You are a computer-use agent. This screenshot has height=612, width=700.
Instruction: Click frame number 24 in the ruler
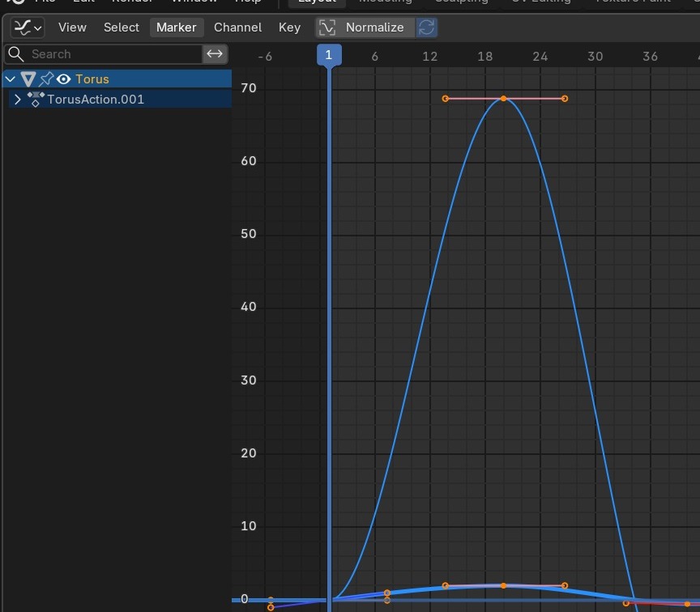point(540,57)
